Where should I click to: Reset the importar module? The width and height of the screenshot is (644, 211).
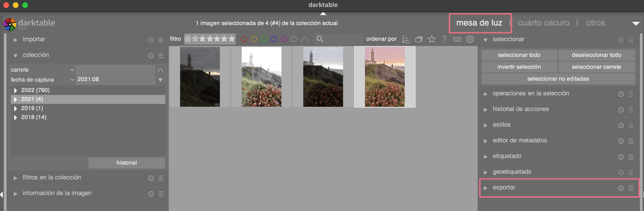(151, 40)
